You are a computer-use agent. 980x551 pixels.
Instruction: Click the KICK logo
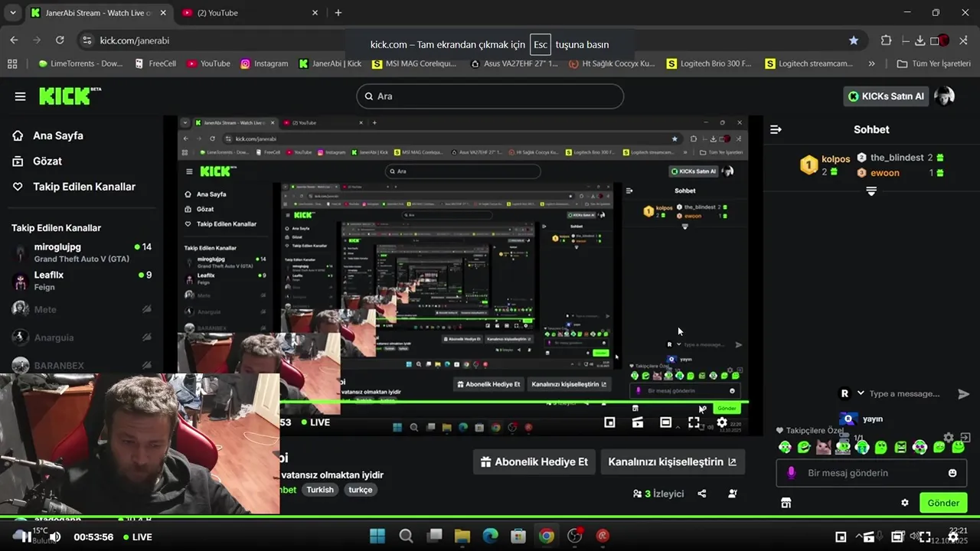70,96
